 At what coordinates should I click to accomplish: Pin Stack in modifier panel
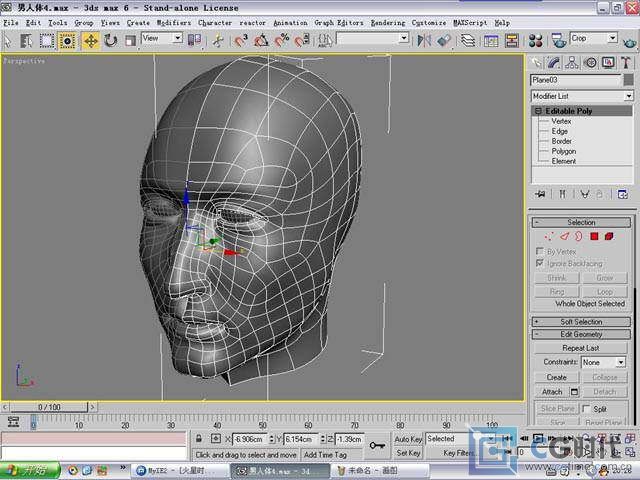pos(540,194)
